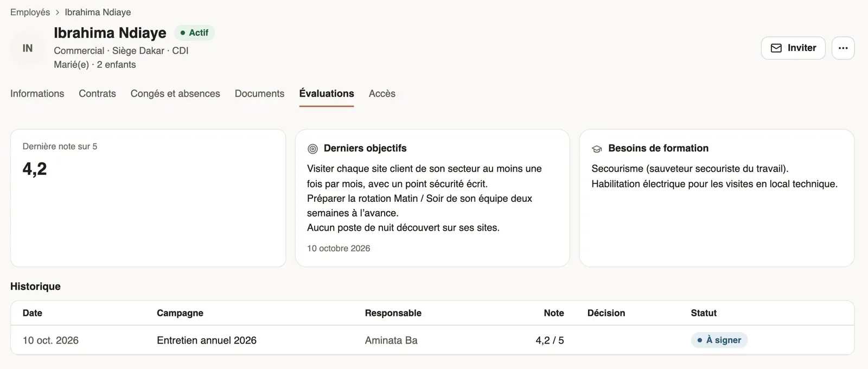
Task: Open the Congés et absences tab
Action: (175, 93)
